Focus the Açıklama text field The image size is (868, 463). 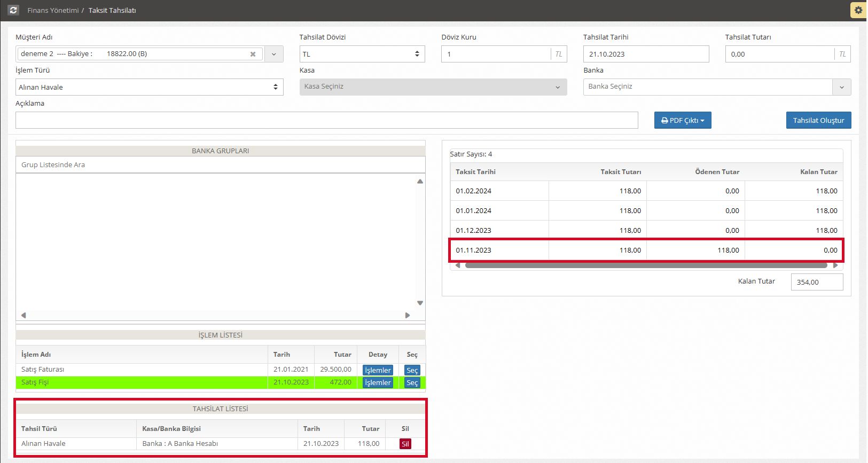point(326,120)
